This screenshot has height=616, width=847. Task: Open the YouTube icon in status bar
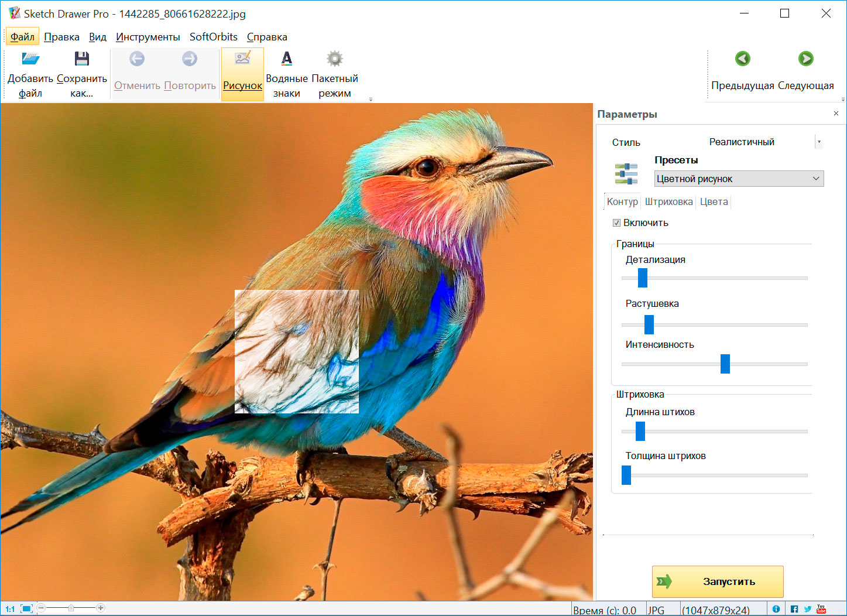point(821,608)
